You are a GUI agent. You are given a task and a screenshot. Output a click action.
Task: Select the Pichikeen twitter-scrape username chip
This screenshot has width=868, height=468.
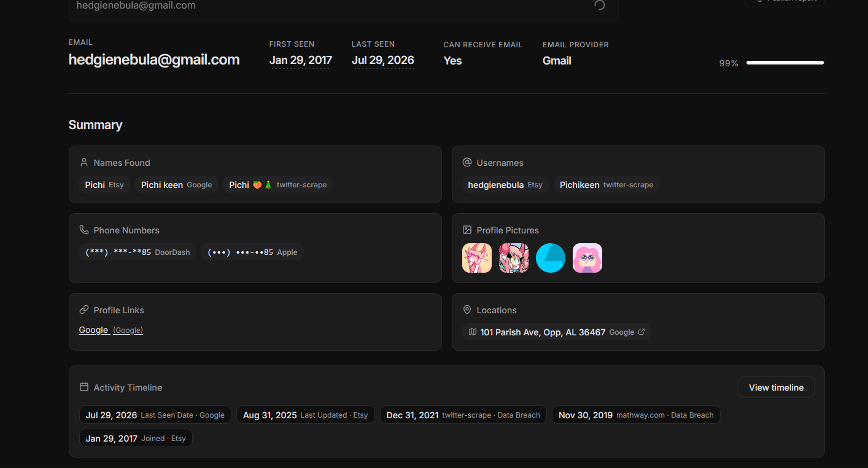point(606,185)
